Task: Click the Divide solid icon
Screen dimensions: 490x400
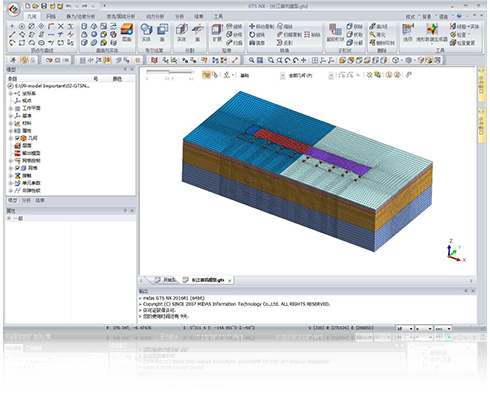Action: [181, 30]
